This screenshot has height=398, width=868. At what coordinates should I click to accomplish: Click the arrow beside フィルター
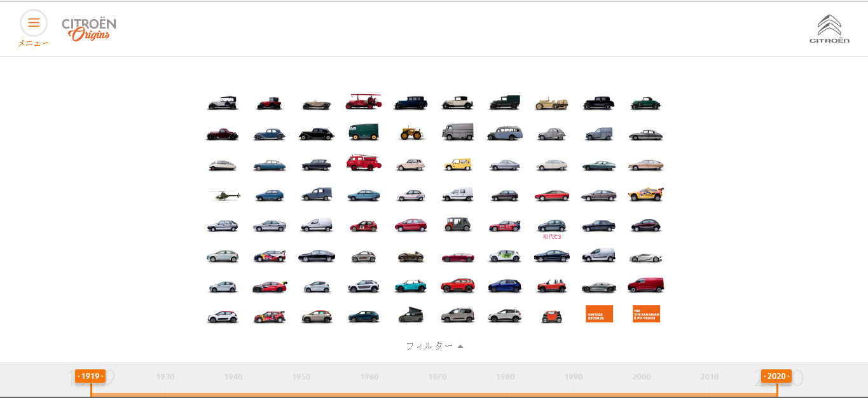pos(460,347)
